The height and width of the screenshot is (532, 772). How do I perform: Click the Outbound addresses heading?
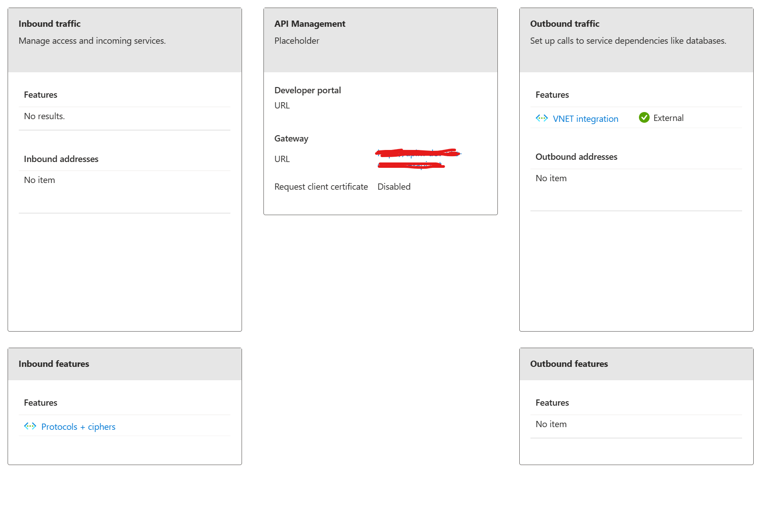(576, 157)
